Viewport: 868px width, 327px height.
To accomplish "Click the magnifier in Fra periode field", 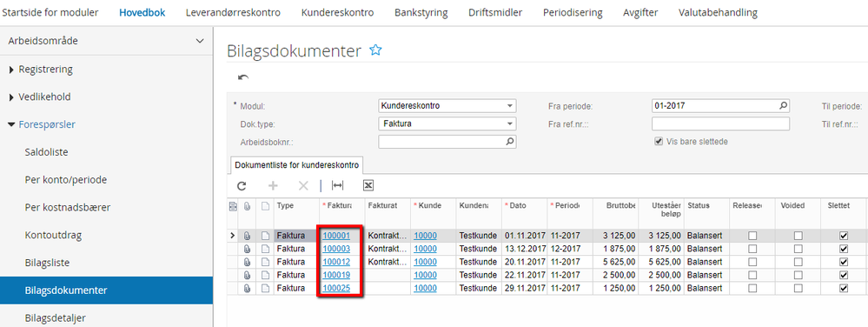I will coord(784,105).
